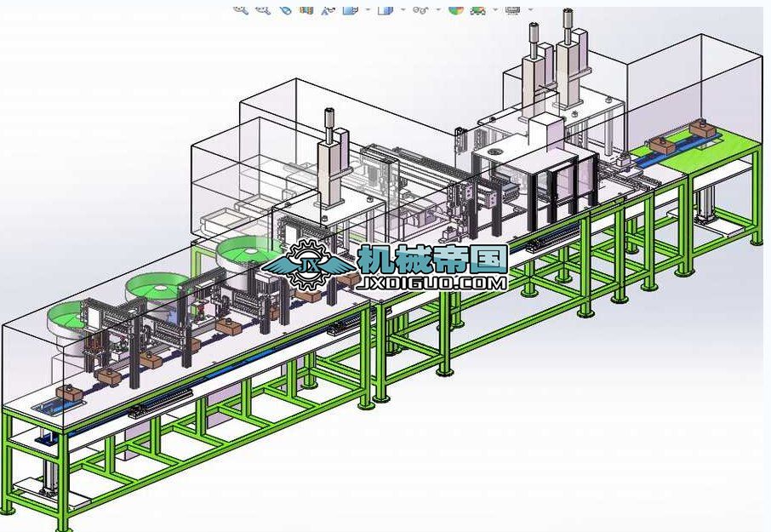Click the Hide/Show Items glasses icon
771x532 pixels.
click(420, 9)
